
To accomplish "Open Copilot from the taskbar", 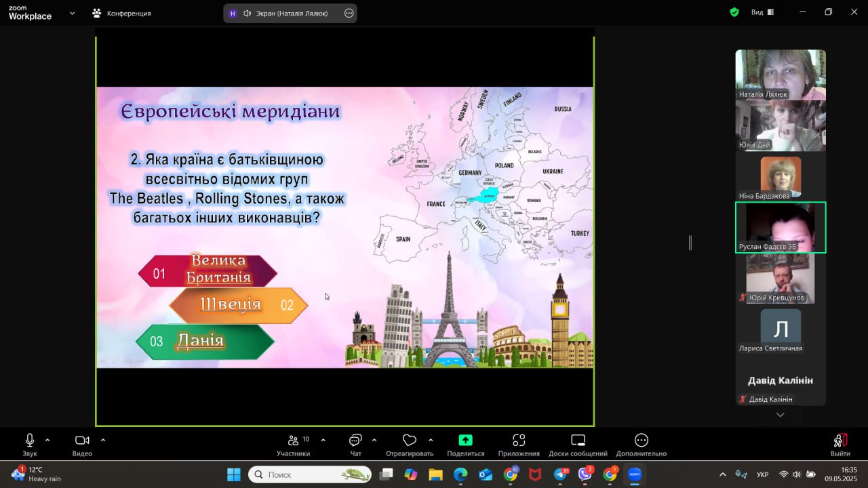I will coord(410,474).
